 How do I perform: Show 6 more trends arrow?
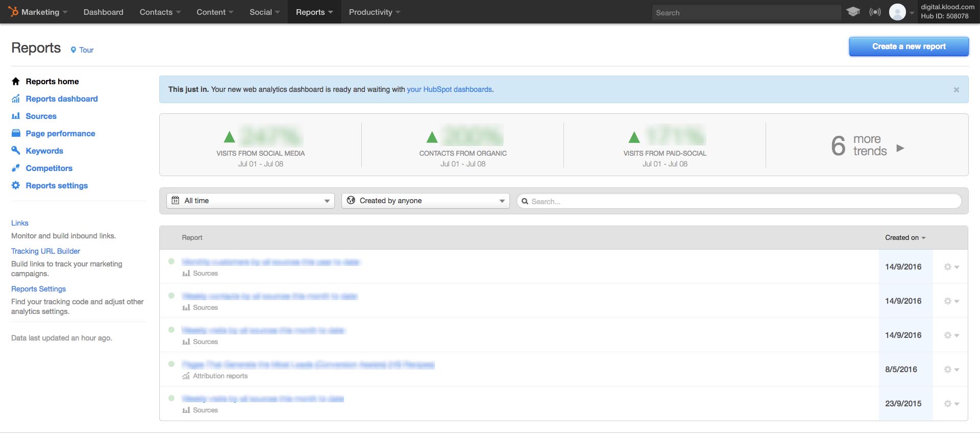tap(900, 148)
